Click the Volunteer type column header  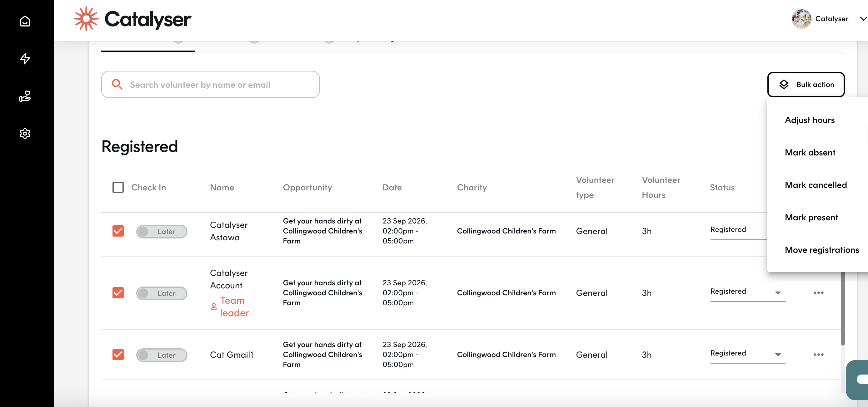595,188
